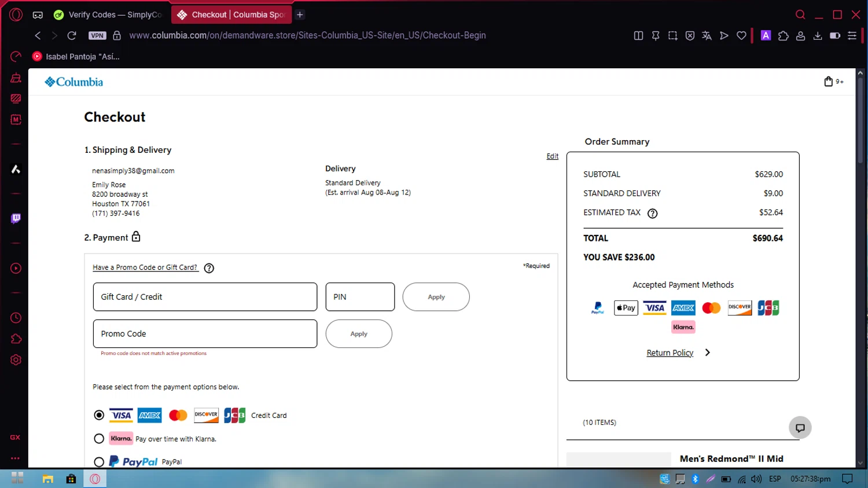
Task: Open the easy setup menu icon
Action: pos(852,35)
